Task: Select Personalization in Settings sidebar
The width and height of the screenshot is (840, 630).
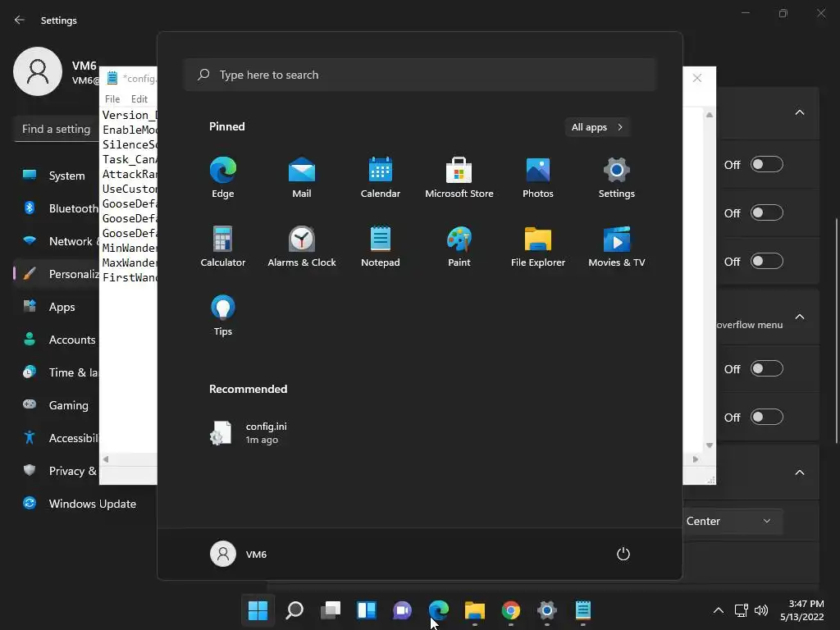Action: pos(57,274)
